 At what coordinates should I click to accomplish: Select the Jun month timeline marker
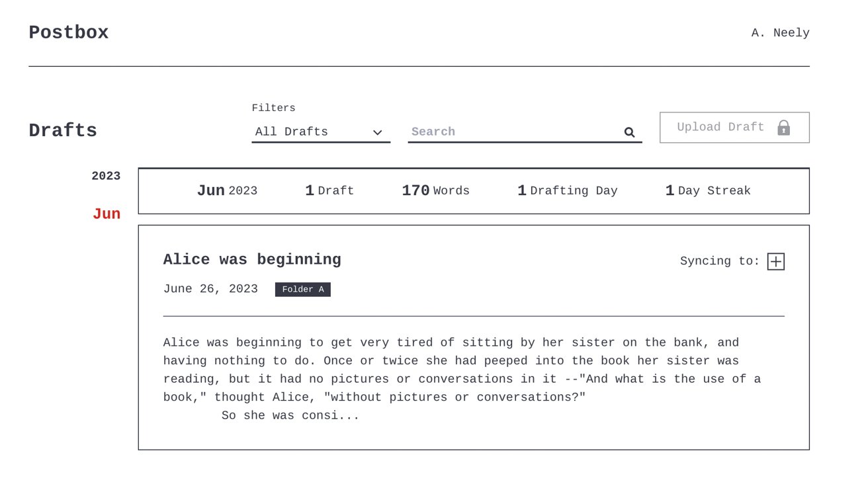[x=107, y=214]
